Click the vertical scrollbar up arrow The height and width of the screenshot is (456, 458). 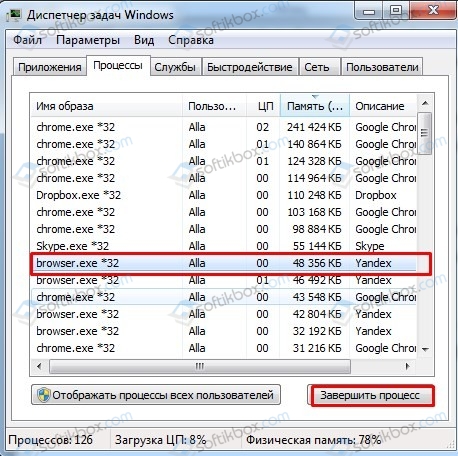coord(425,103)
